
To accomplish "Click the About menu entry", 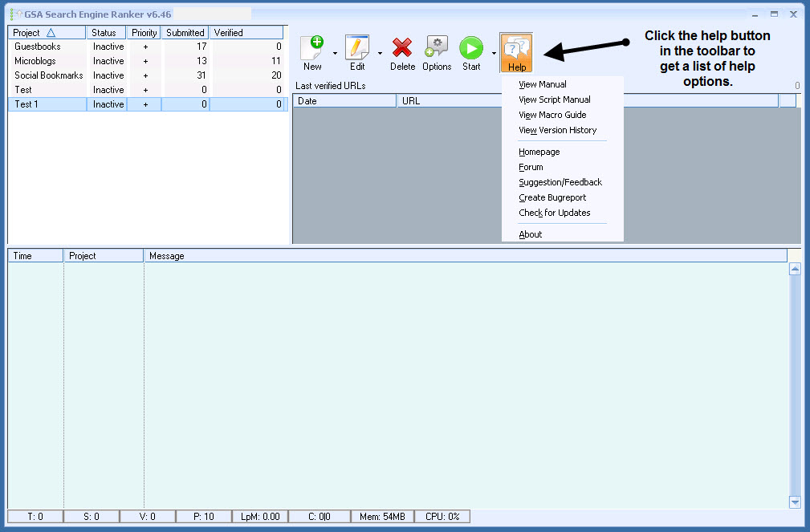I will pyautogui.click(x=530, y=234).
